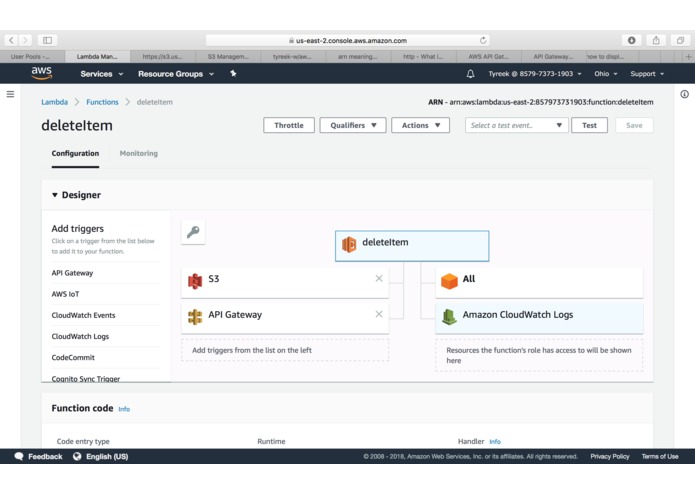The image size is (695, 494).
Task: Click the Safari share icon
Action: pos(656,40)
